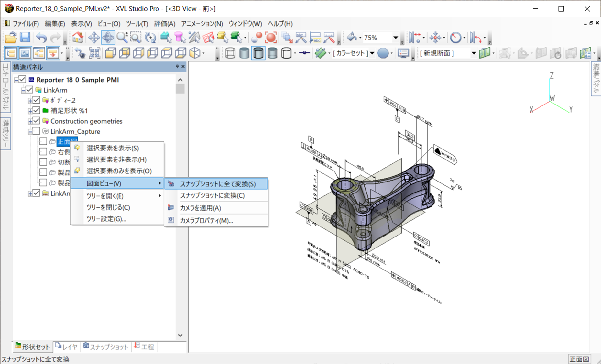The width and height of the screenshot is (601, 364).
Task: Open the ファイル(F) menu
Action: pyautogui.click(x=26, y=24)
